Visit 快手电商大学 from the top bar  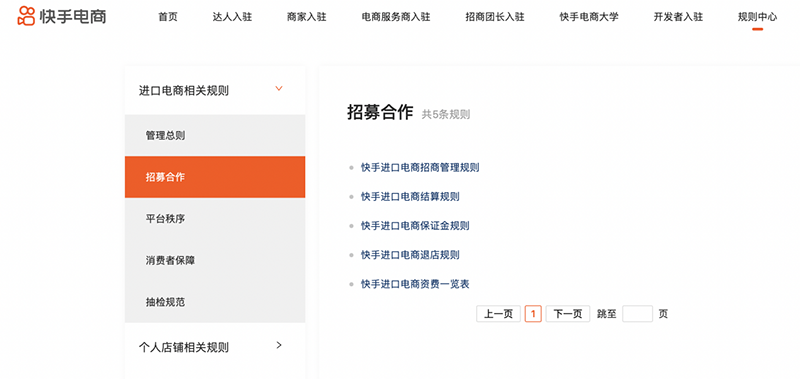(x=589, y=17)
